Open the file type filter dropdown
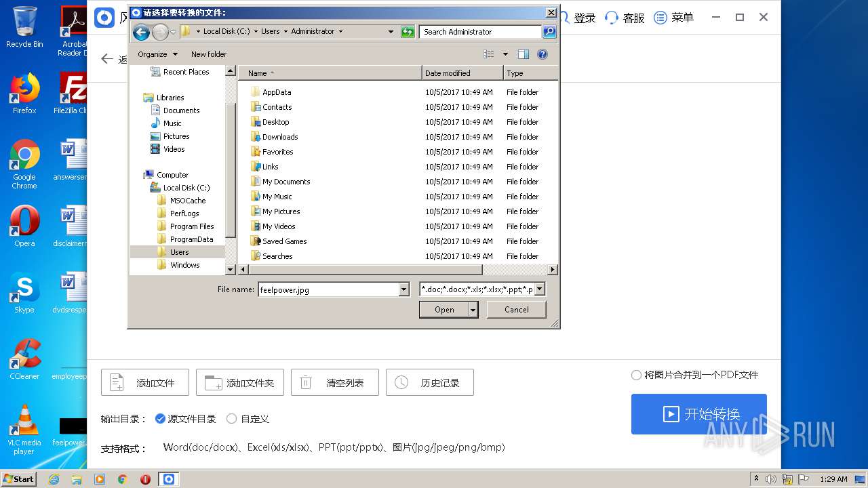 (540, 289)
